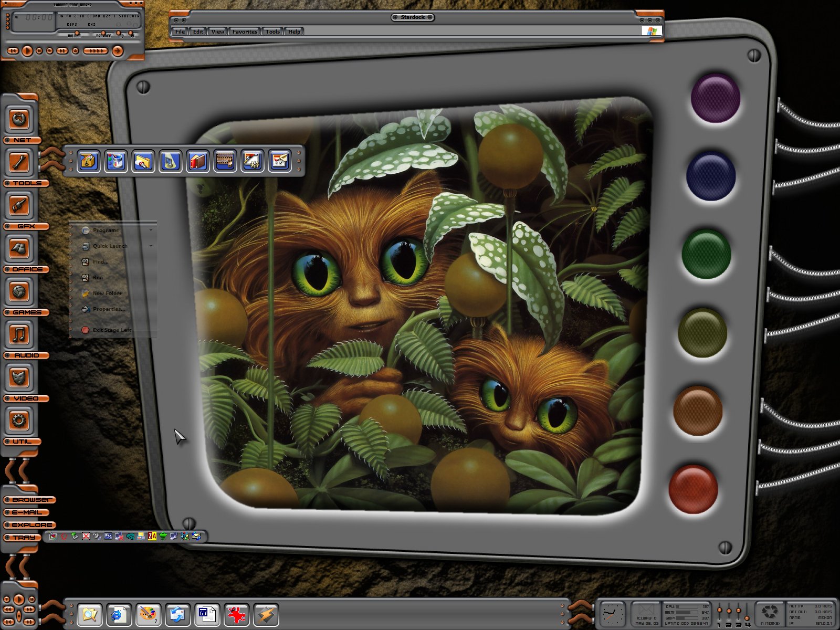
Task: Select Find... in the context menu
Action: pos(113,261)
